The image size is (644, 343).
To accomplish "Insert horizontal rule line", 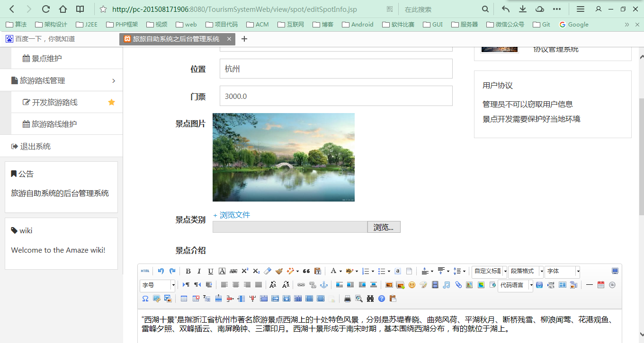I will 590,285.
